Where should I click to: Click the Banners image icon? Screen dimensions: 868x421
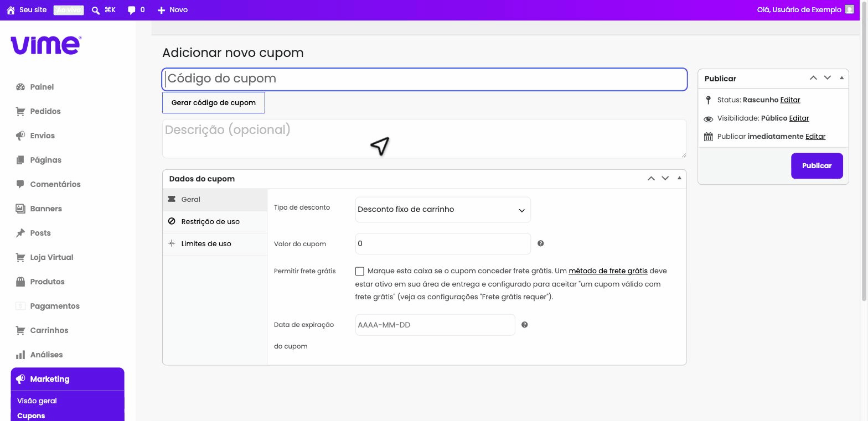[20, 209]
